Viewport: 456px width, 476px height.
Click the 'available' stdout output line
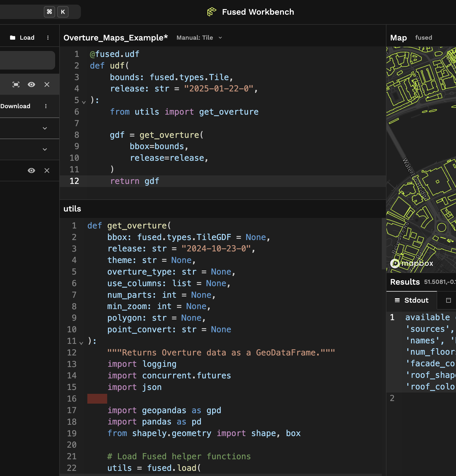[428, 317]
